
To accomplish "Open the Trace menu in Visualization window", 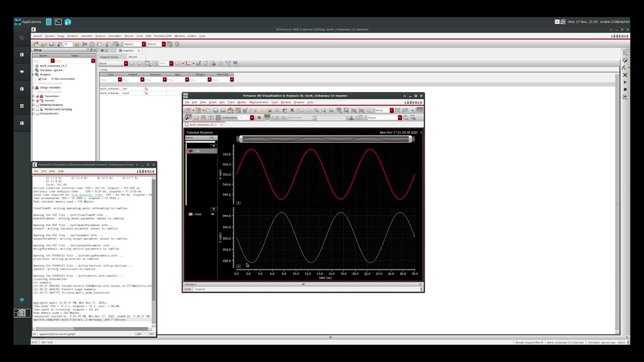I will tap(231, 103).
